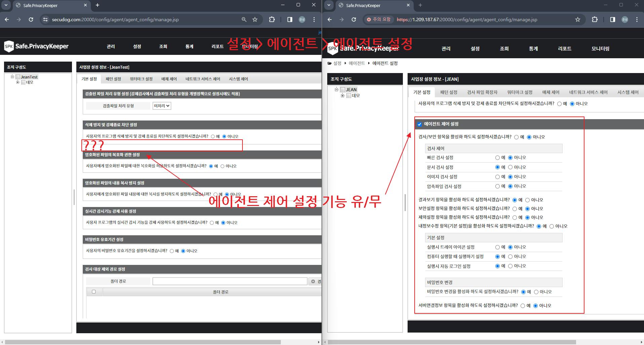Image resolution: width=644 pixels, height=345 pixels.
Task: Go back in the right browser window
Action: (x=330, y=20)
